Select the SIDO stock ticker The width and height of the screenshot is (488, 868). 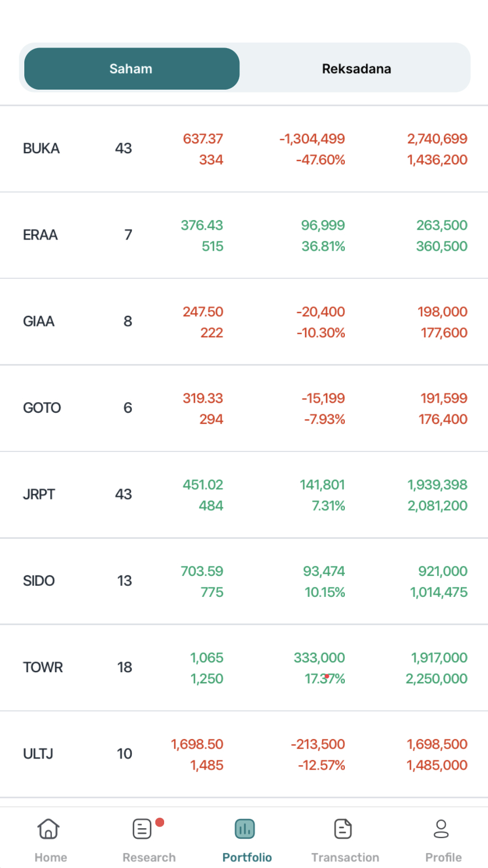pyautogui.click(x=39, y=581)
